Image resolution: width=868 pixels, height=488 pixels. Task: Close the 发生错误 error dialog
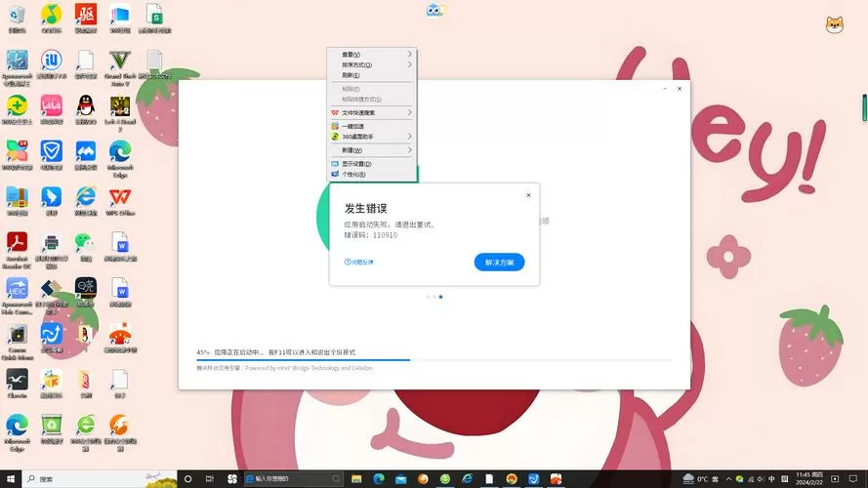[x=528, y=195]
